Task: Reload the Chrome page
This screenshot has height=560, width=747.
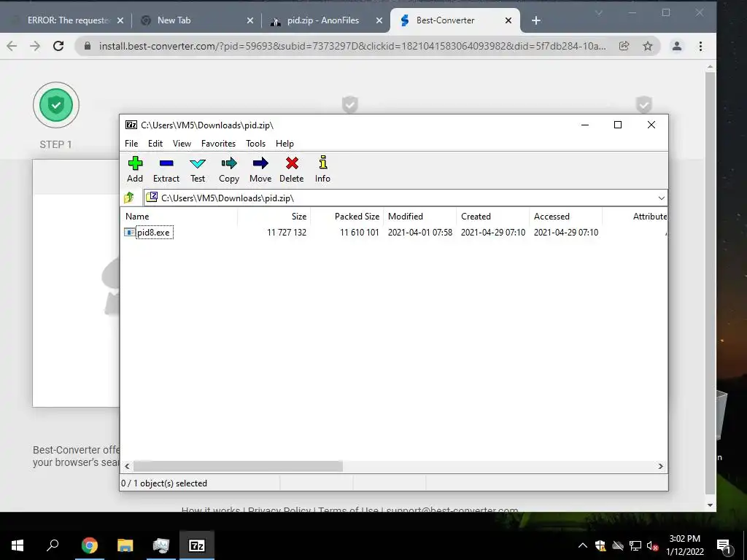Action: point(58,46)
